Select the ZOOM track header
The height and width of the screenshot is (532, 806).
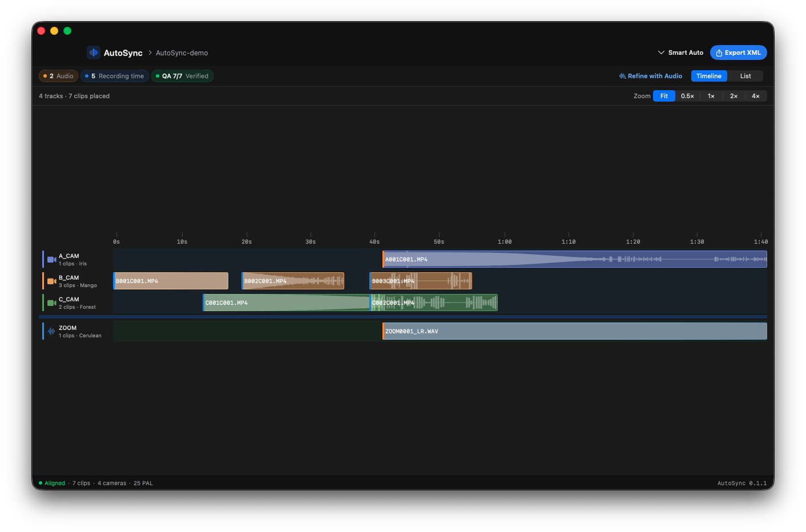click(x=76, y=331)
